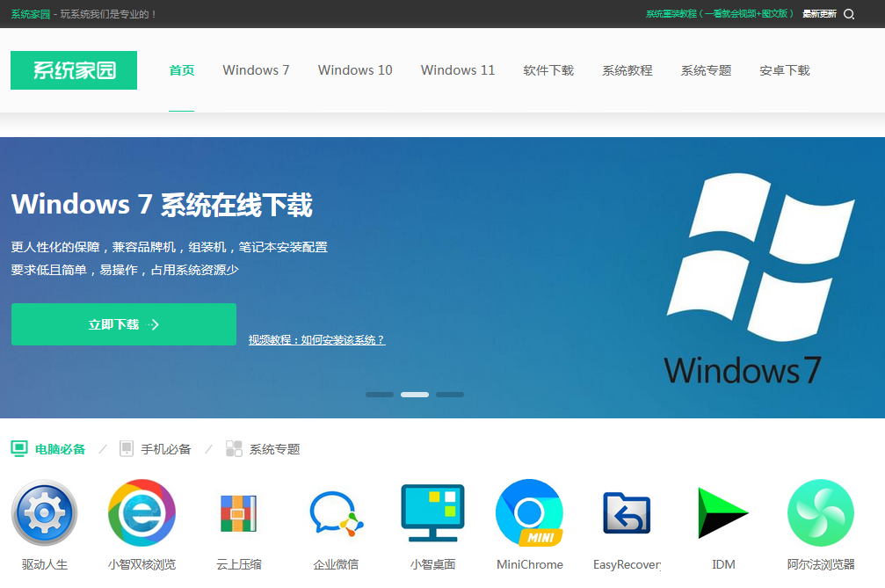Click the 最新更新 link
Viewport: 885px width, 588px height.
click(820, 13)
